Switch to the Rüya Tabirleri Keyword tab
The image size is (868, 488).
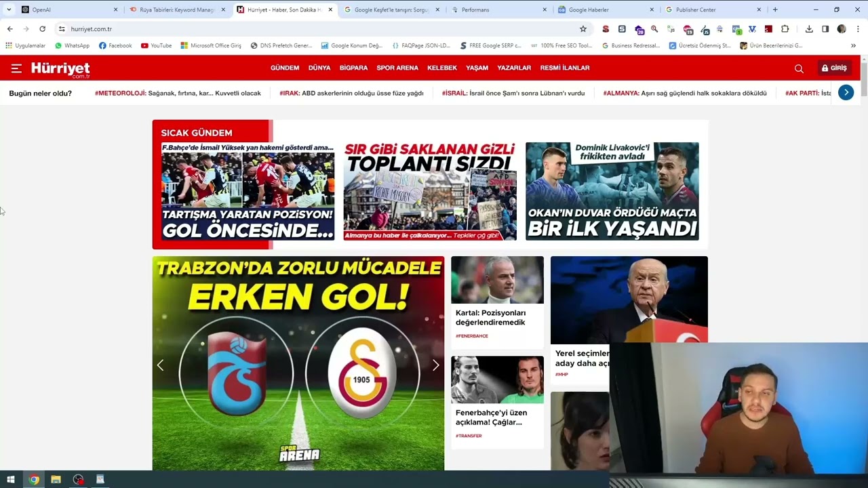coord(177,9)
